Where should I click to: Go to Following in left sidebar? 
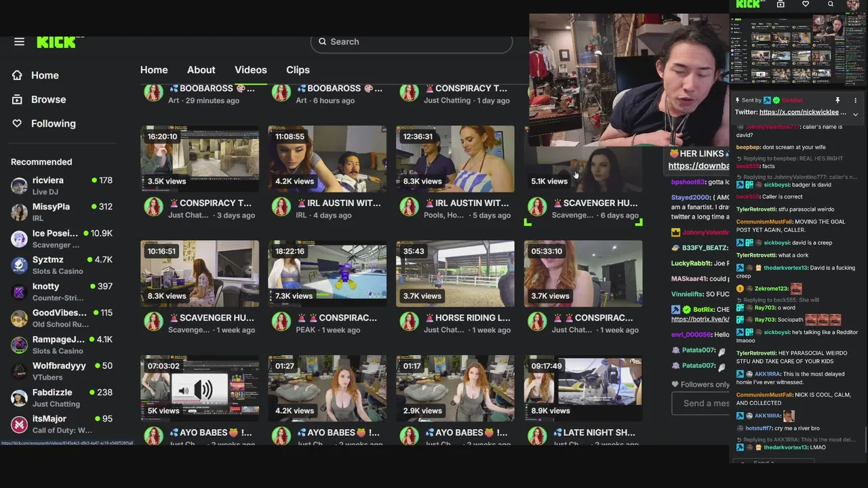pyautogui.click(x=54, y=123)
